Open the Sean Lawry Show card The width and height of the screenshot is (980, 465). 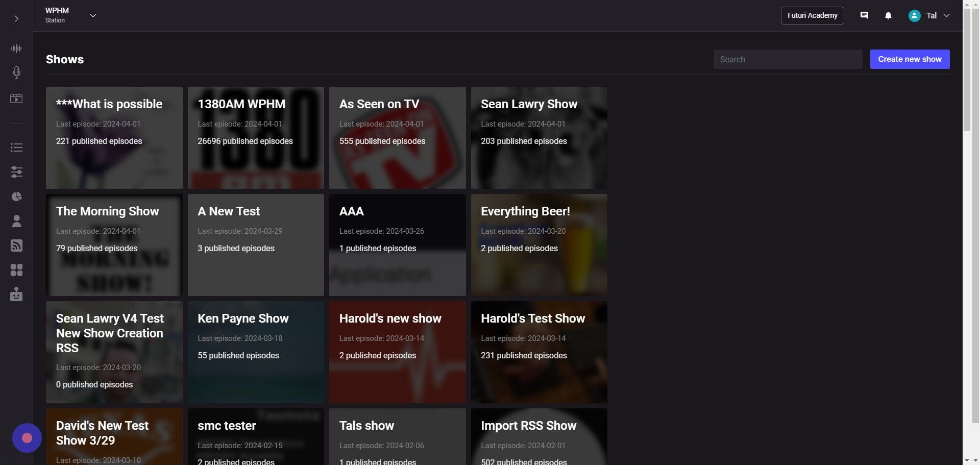(539, 138)
